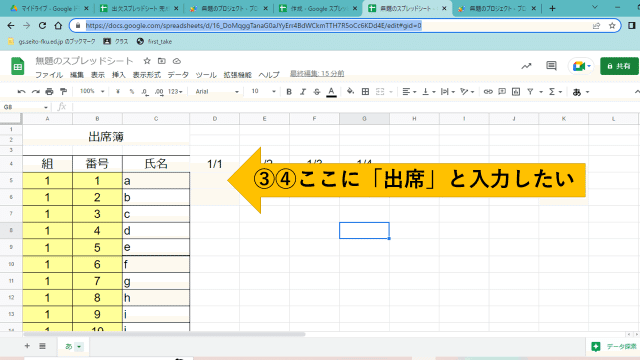
Task: Open the ヘルプ menu
Action: click(269, 75)
